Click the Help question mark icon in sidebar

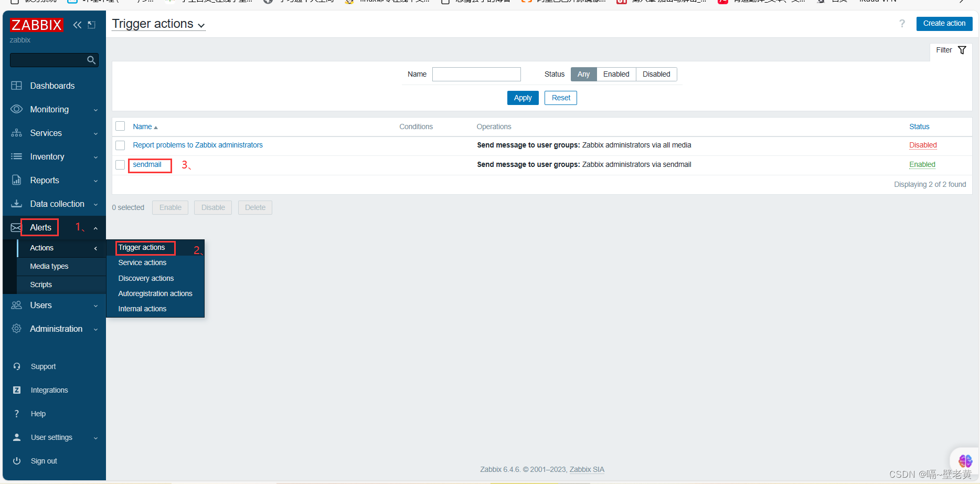[17, 414]
